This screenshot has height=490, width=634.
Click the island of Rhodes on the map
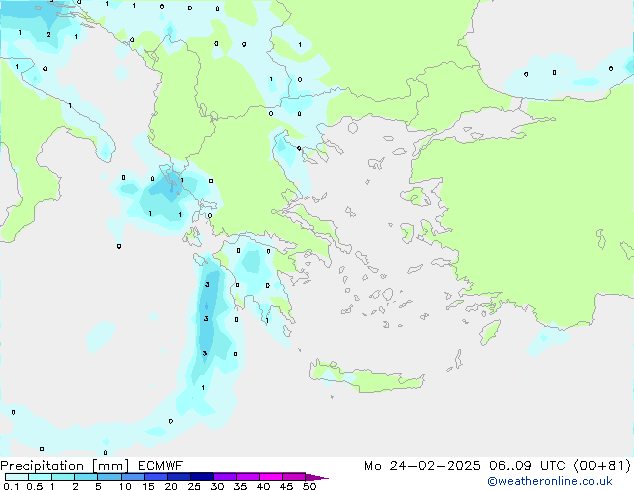490,332
